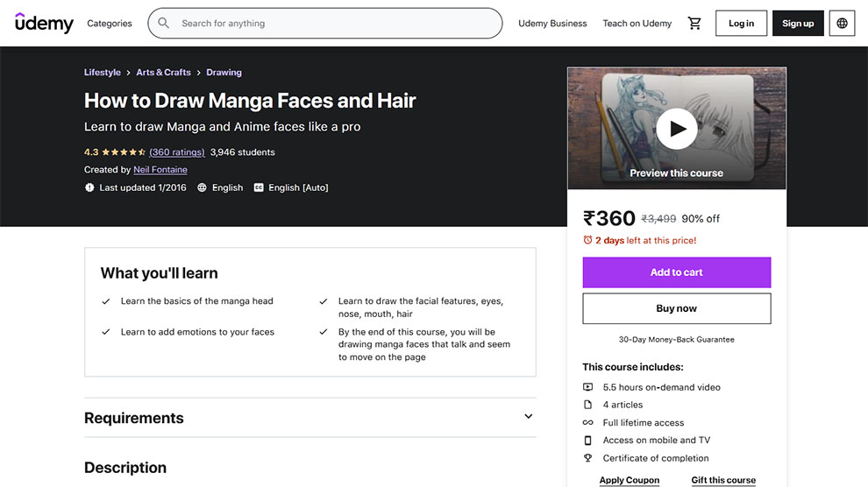Click the ₹360 price text
Image resolution: width=868 pixels, height=487 pixels.
pos(609,218)
